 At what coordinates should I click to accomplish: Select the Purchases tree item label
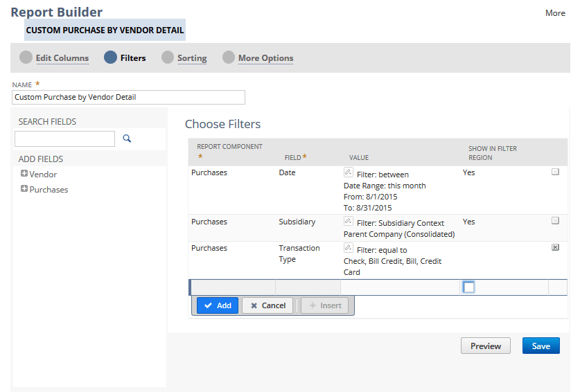(49, 190)
